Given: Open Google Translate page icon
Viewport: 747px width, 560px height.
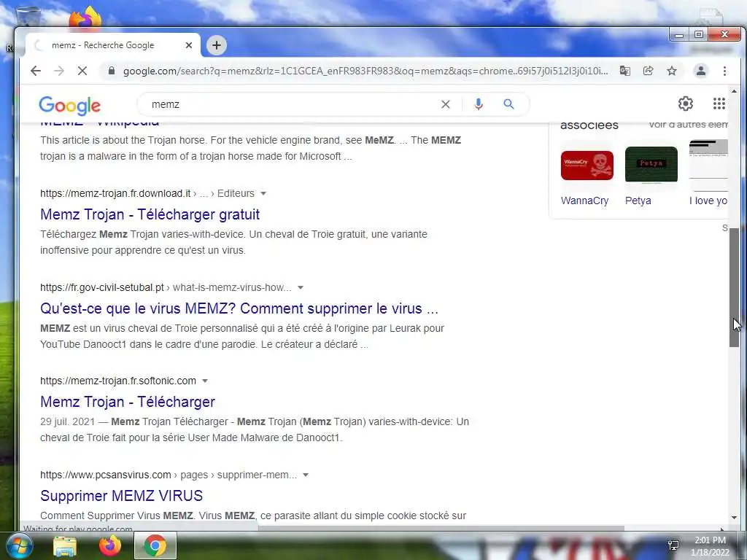Looking at the screenshot, I should (x=624, y=71).
